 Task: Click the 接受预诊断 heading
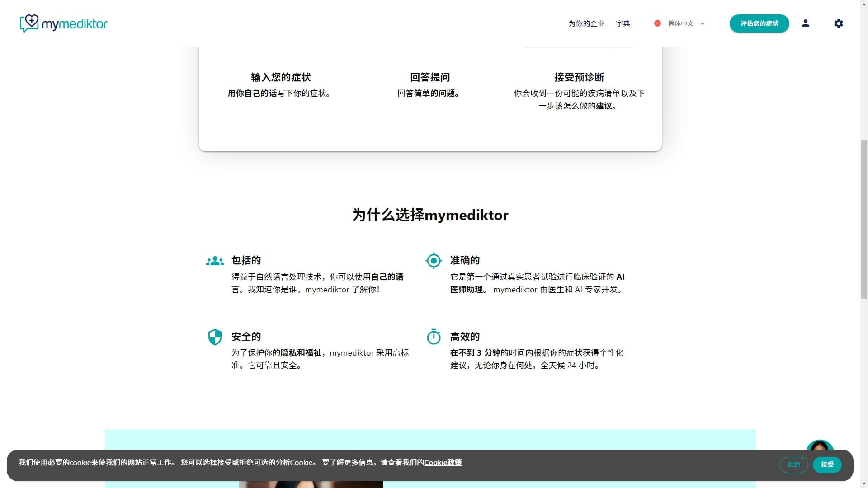pyautogui.click(x=579, y=77)
